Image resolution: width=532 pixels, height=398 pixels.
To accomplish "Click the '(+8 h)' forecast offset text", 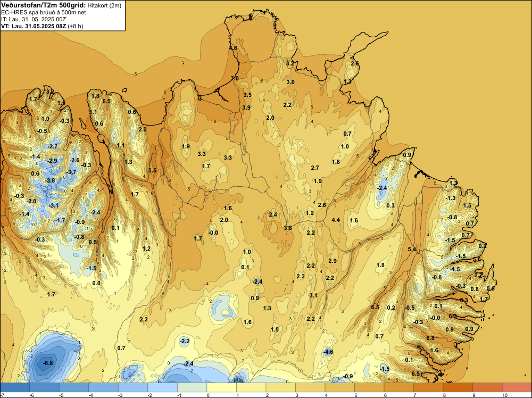I will point(76,26).
